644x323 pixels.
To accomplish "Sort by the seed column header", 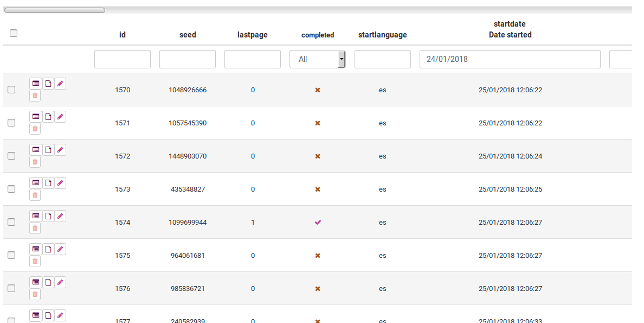I will pos(188,35).
